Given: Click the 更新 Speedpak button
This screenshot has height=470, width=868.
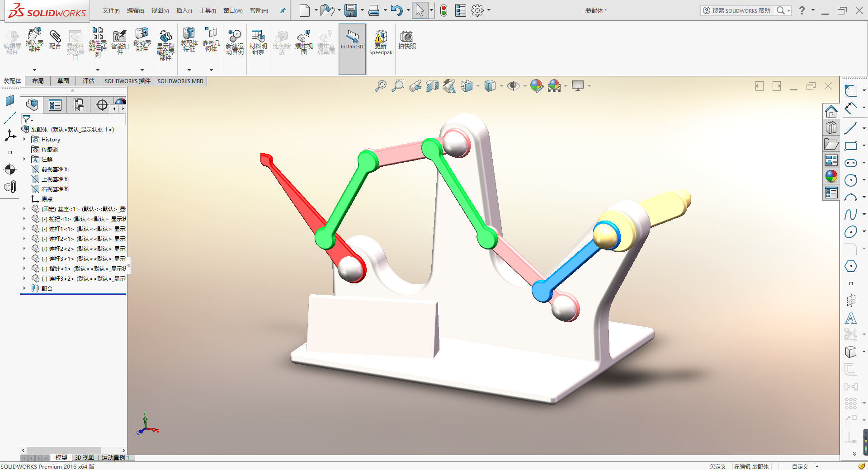Looking at the screenshot, I should (381, 42).
